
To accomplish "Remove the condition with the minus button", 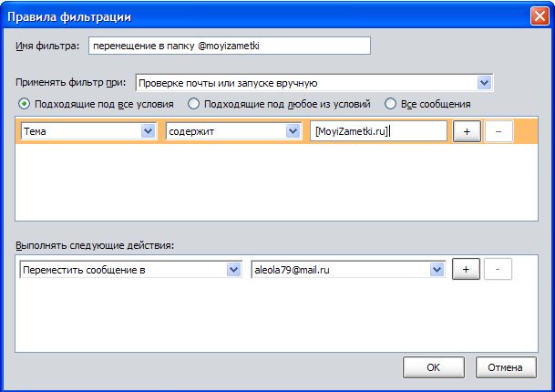I will point(498,131).
